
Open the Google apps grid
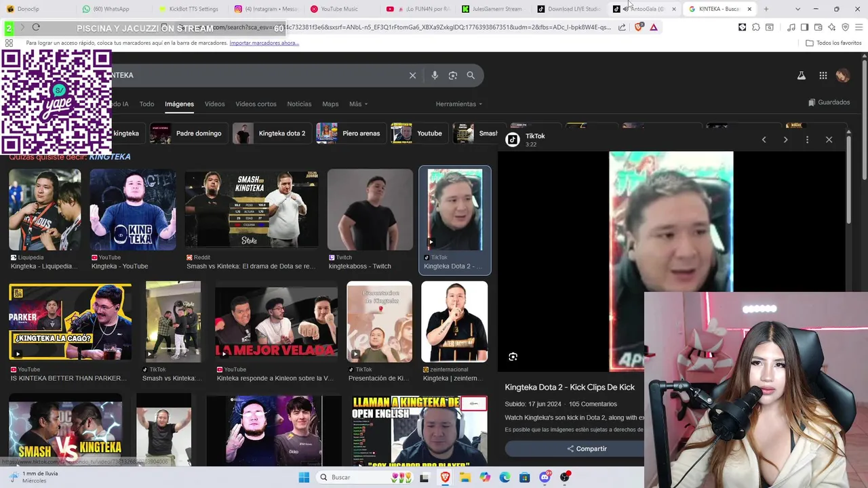point(823,76)
